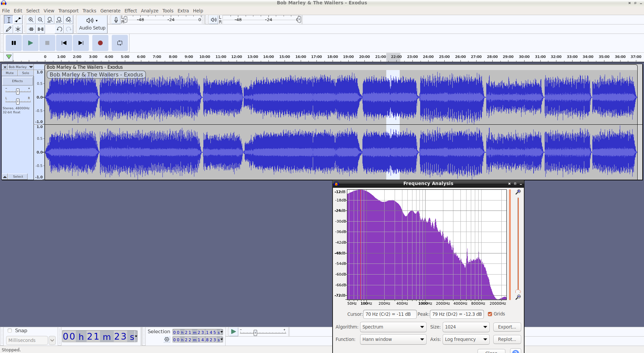
Task: Click the Redo arrow icon
Action: pos(68,29)
